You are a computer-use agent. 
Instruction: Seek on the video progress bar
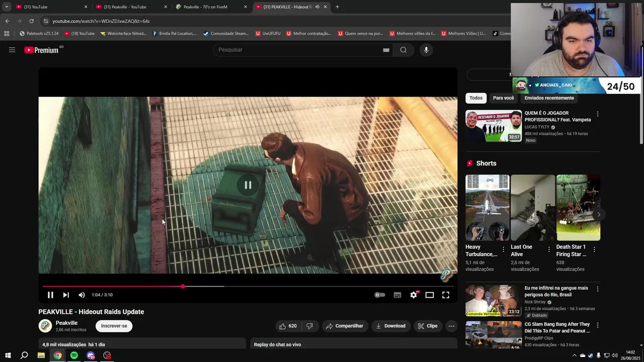(x=248, y=287)
